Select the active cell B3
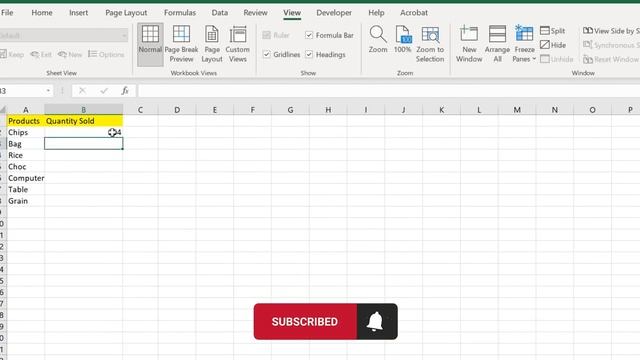640x360 pixels. [x=83, y=144]
